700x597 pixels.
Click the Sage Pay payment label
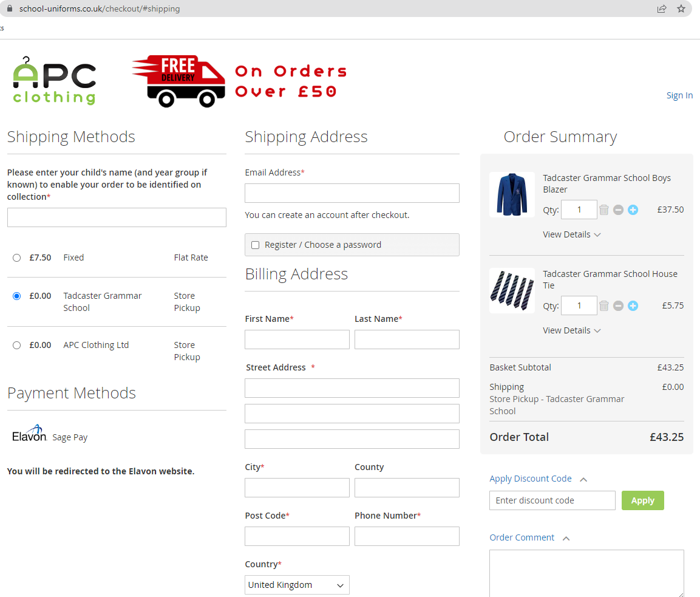click(x=70, y=438)
